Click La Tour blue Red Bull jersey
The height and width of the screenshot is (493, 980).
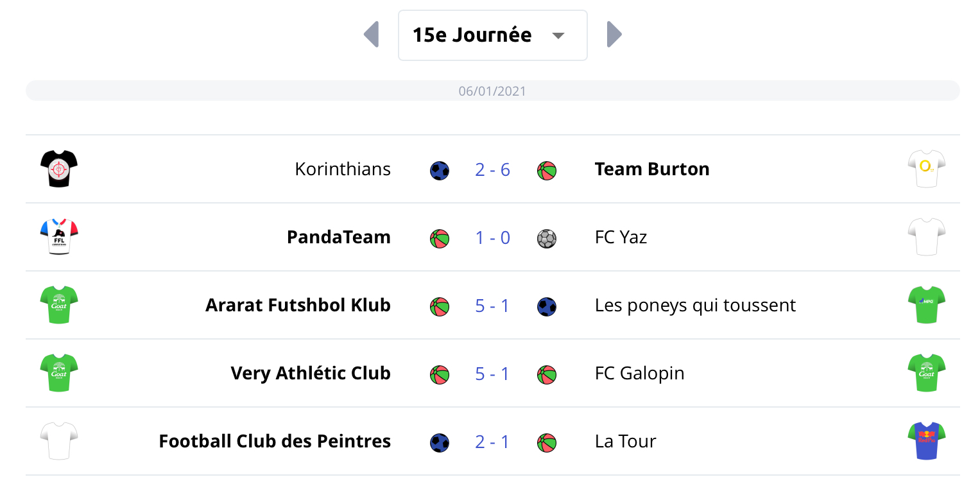click(x=927, y=441)
